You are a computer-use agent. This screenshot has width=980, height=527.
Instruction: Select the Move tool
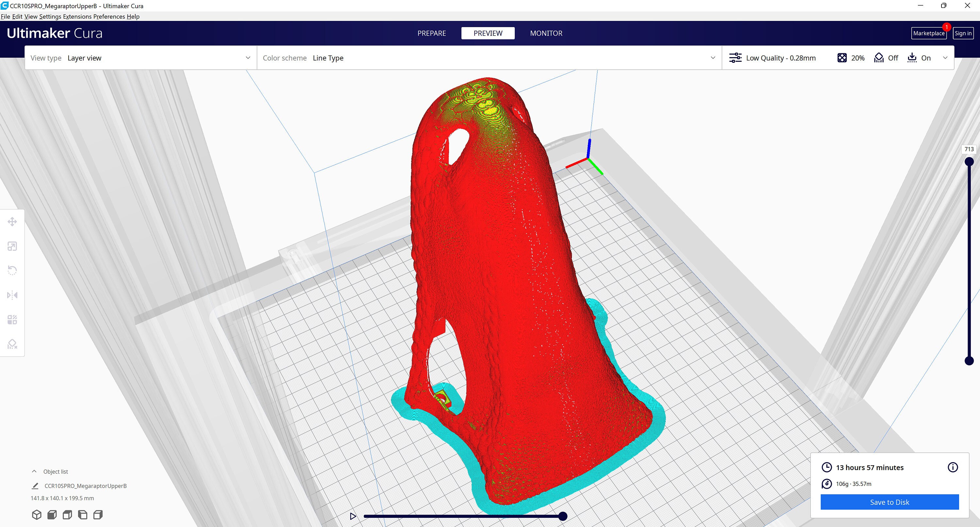pyautogui.click(x=12, y=221)
